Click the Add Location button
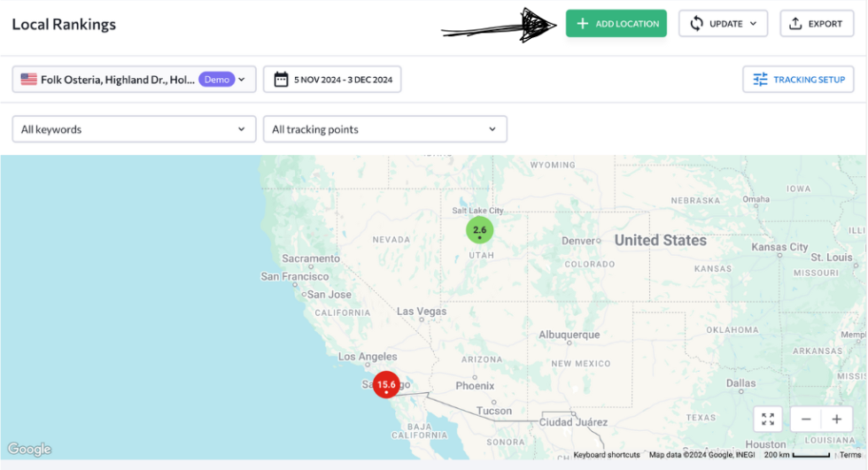This screenshot has height=470, width=868. (x=616, y=24)
